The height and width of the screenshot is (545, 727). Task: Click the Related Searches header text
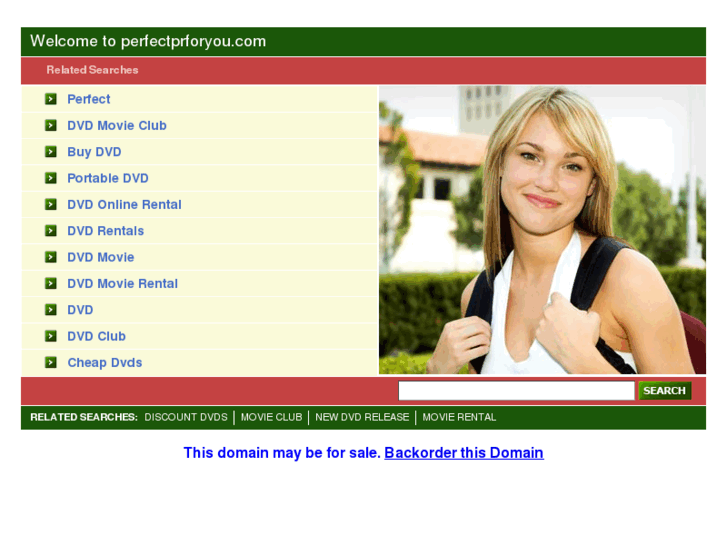pos(92,70)
